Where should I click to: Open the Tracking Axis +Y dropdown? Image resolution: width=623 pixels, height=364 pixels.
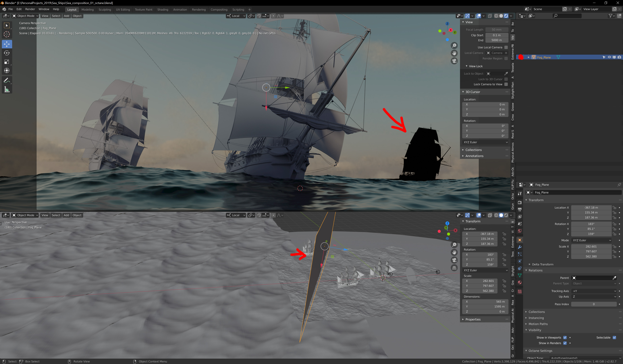click(594, 291)
